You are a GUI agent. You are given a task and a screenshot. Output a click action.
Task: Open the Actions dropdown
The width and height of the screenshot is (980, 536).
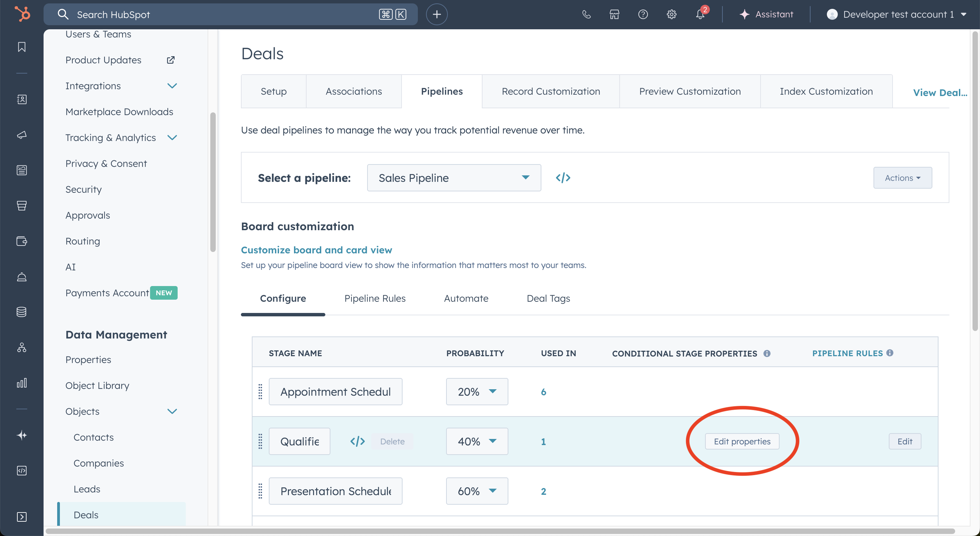(902, 178)
